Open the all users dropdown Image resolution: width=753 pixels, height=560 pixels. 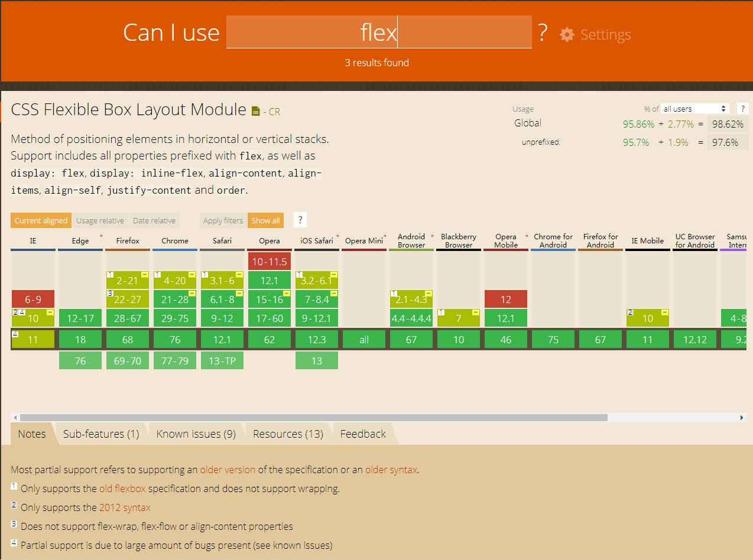click(695, 109)
